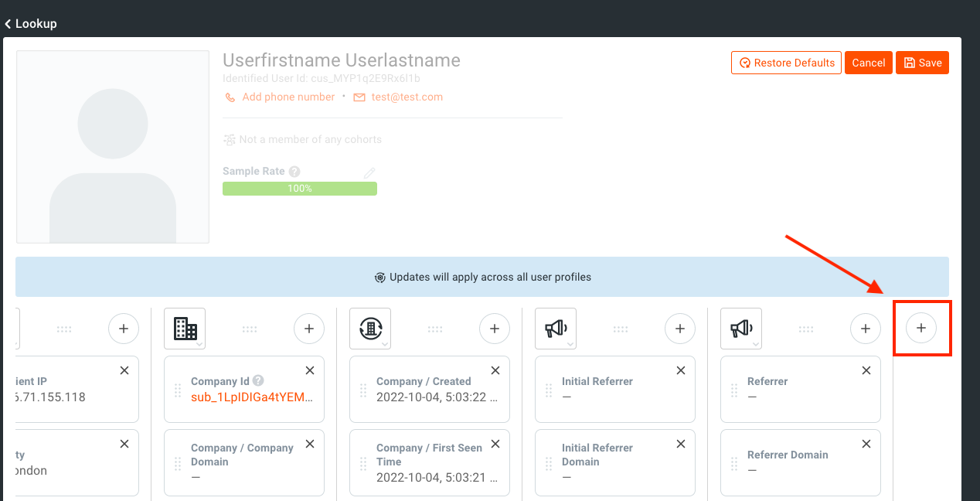
Task: Add a field to the building icon column
Action: pos(308,329)
